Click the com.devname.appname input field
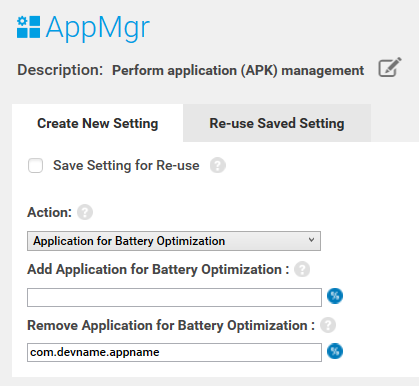This screenshot has width=419, height=386. [174, 352]
